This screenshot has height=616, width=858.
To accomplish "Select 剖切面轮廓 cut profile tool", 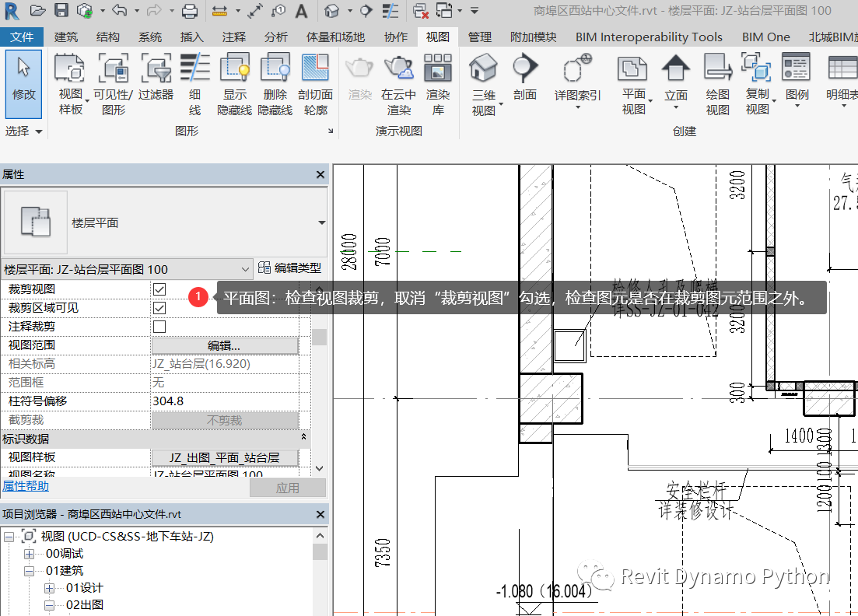I will pos(316,84).
